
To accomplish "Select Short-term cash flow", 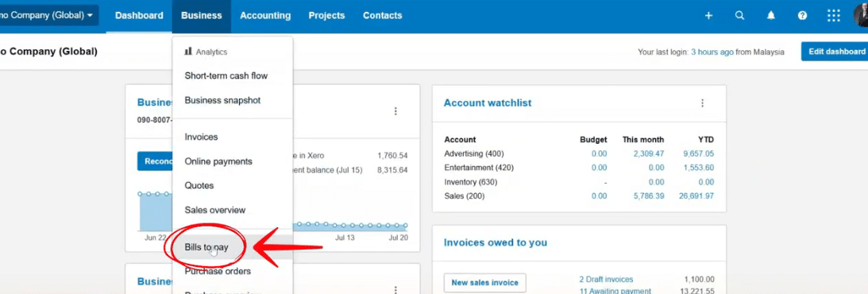I will (233, 75).
